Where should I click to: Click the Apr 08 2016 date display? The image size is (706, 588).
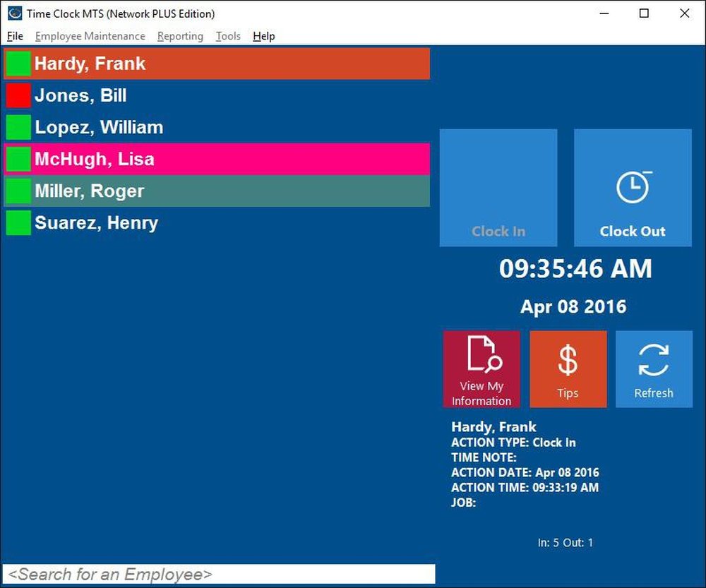[x=573, y=306]
